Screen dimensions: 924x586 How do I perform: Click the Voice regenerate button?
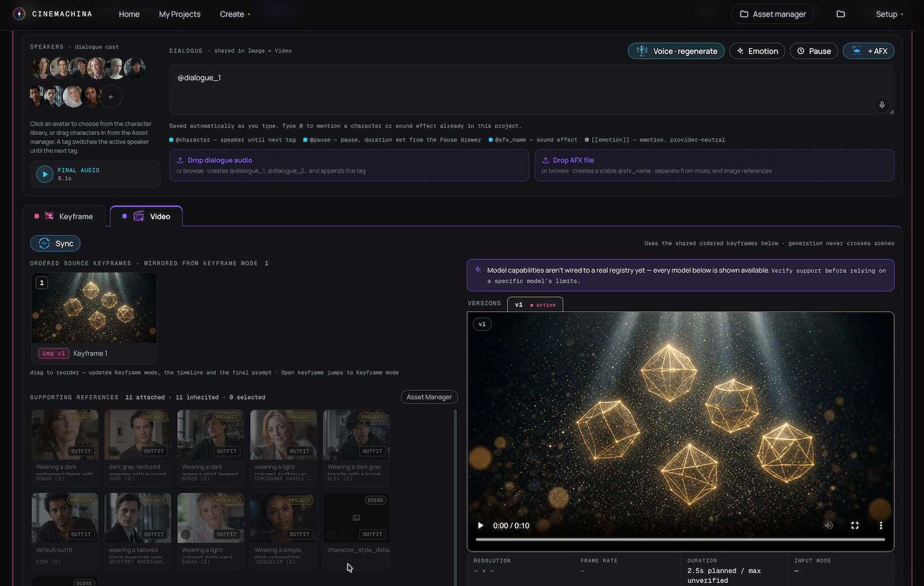(x=676, y=51)
